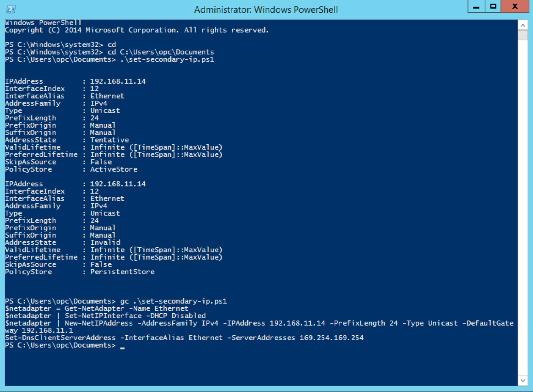Click the AddressState Tentative text
The image size is (533, 392).
[x=109, y=140]
